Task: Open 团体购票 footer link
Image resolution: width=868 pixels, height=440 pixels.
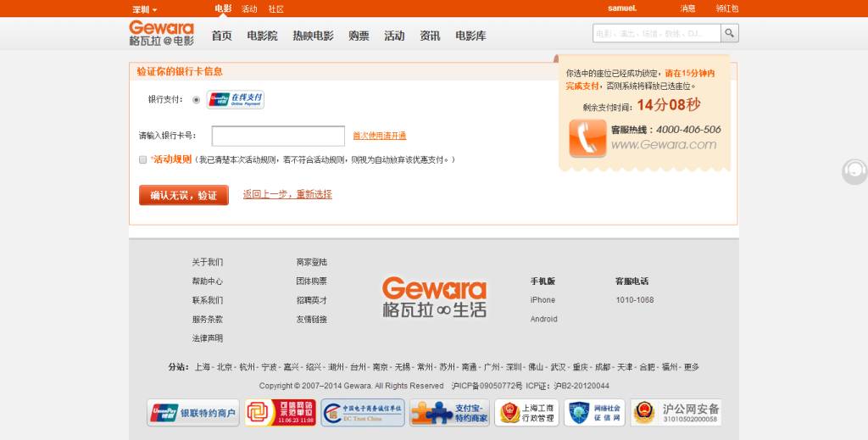Action: [312, 281]
